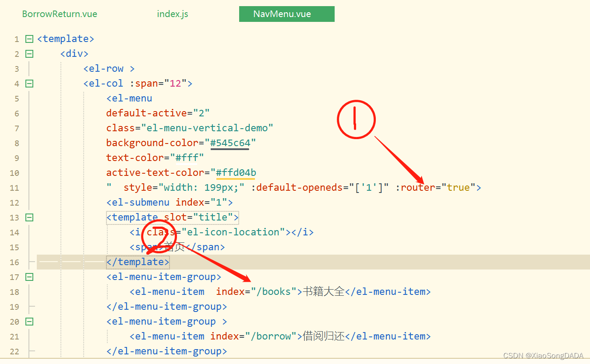
Task: Click the active-text-color attribute on line 10
Action: tap(155, 173)
